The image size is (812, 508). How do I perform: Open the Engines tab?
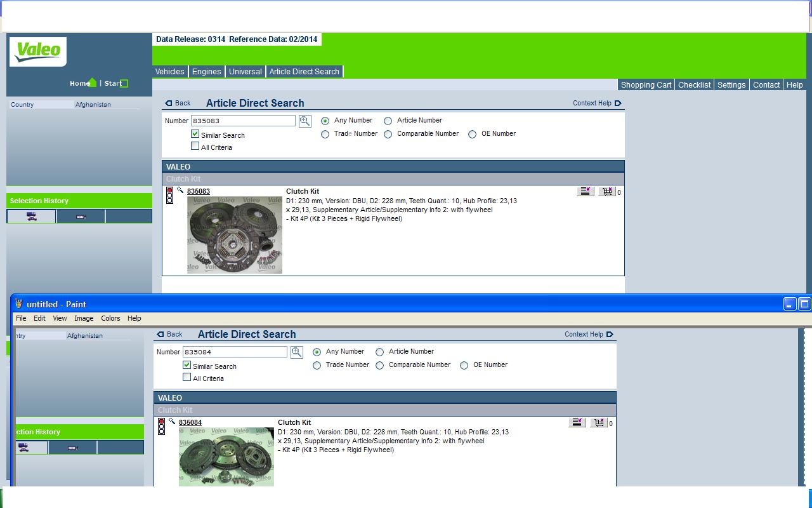(x=207, y=72)
